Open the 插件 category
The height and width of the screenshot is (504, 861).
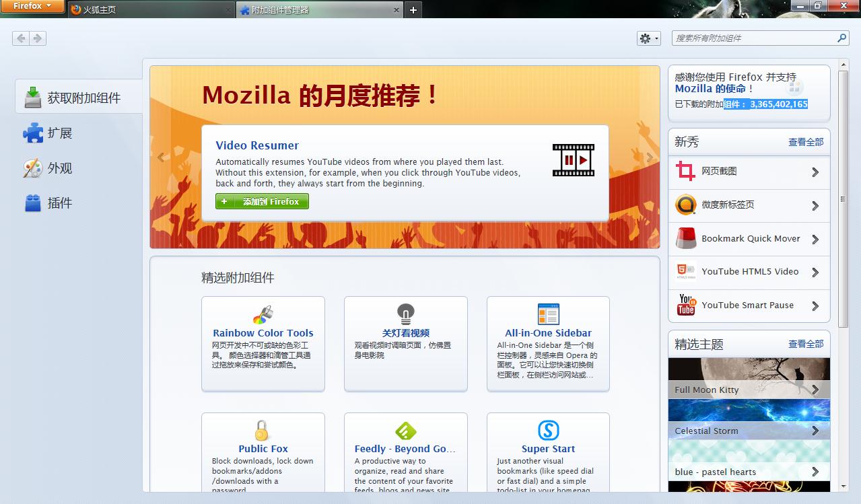click(x=79, y=203)
